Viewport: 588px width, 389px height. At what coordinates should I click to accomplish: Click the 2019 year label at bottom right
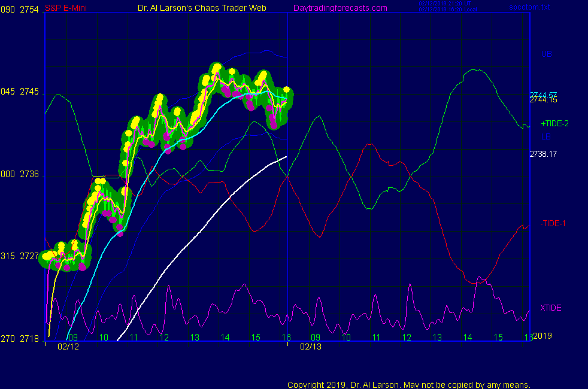(x=544, y=336)
